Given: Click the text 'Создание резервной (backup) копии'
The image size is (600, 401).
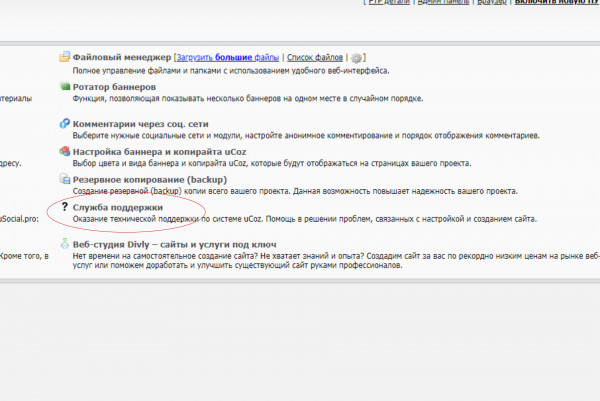Looking at the screenshot, I should tap(138, 191).
